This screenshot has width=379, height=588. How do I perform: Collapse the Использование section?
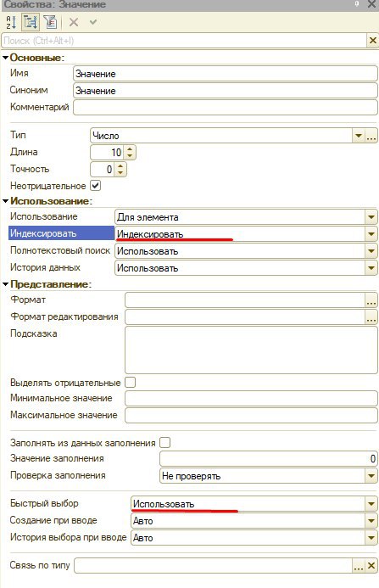click(x=5, y=201)
